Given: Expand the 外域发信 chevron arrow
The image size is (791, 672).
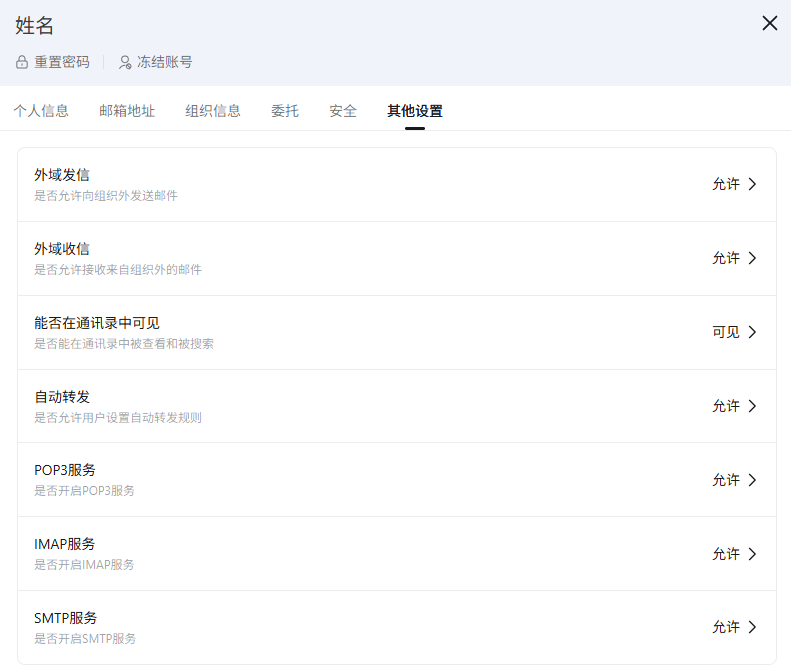Looking at the screenshot, I should coord(753,184).
